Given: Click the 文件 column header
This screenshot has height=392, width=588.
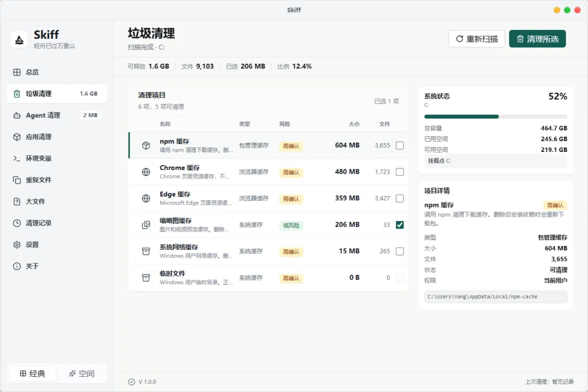Looking at the screenshot, I should point(384,124).
